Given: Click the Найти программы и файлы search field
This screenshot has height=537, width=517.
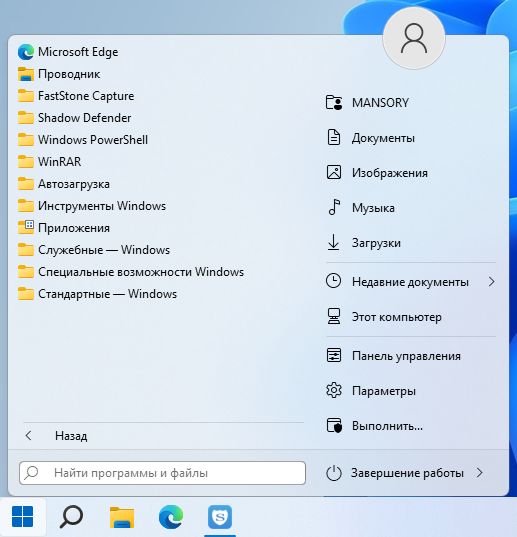Looking at the screenshot, I should [x=162, y=473].
